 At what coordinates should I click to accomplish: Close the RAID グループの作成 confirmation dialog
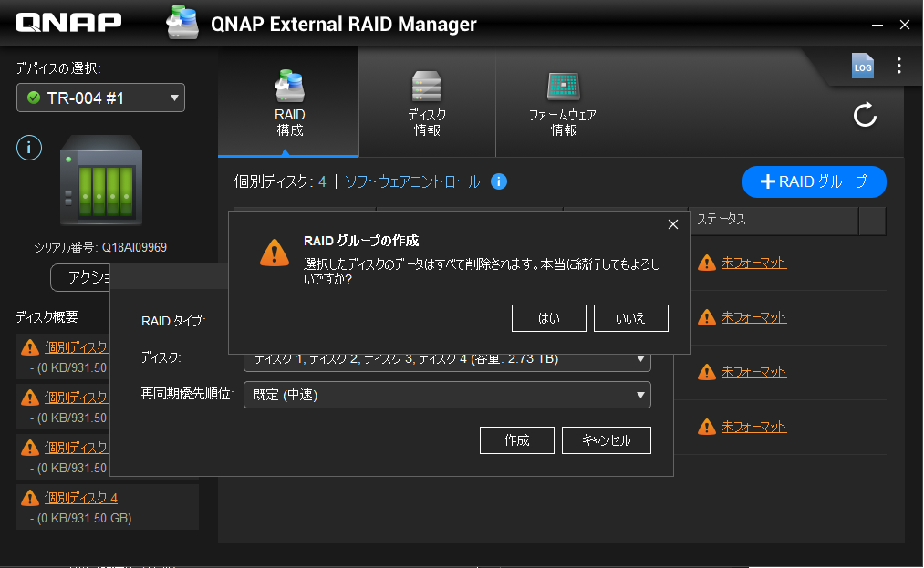coord(673,224)
